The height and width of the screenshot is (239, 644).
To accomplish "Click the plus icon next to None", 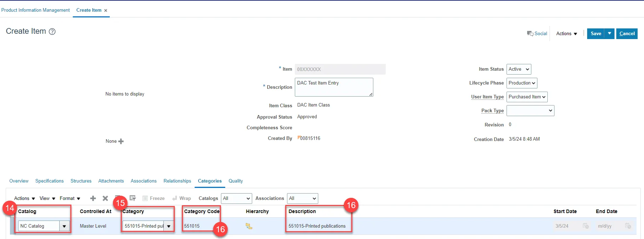I will coord(121,141).
